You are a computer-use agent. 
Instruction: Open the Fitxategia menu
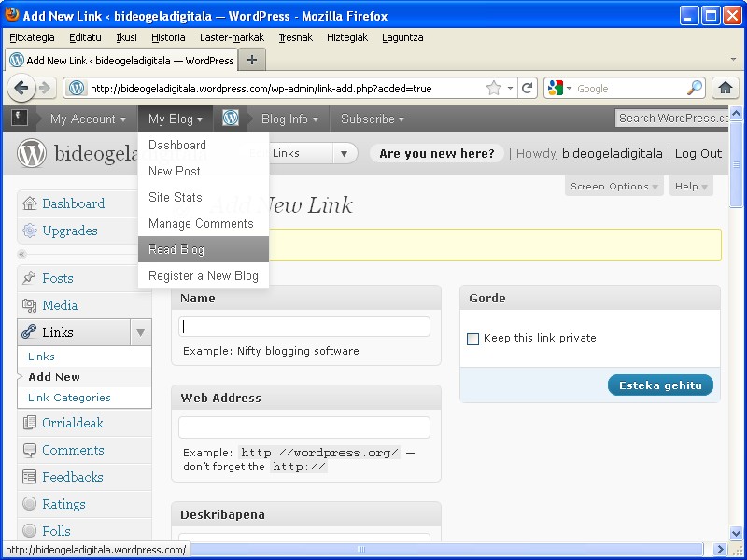coord(32,37)
